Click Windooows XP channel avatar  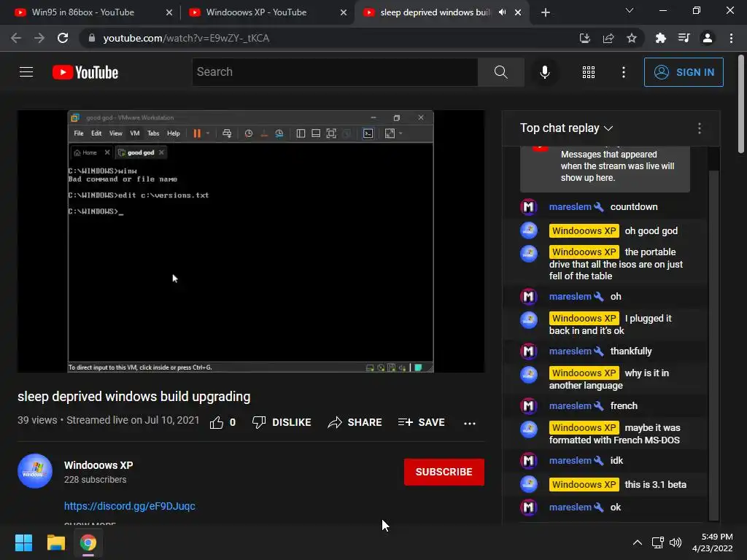tap(35, 471)
